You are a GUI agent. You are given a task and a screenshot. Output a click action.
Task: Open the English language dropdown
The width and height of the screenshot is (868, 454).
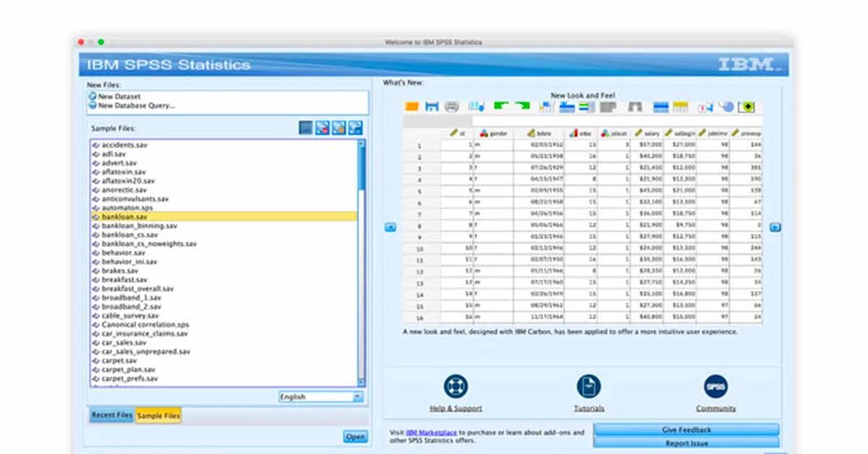pos(358,396)
